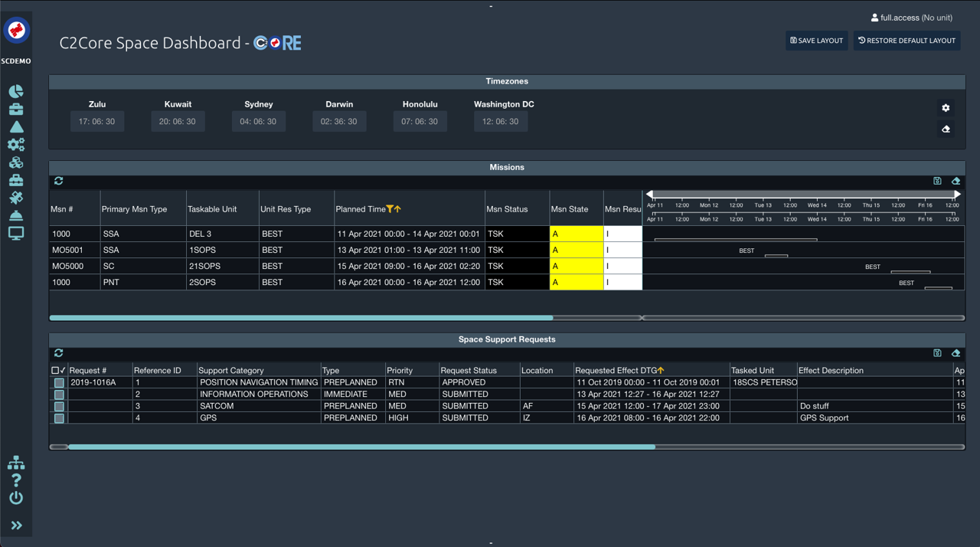Click the Planned Time filter icon
Image resolution: width=980 pixels, height=547 pixels.
pyautogui.click(x=390, y=209)
